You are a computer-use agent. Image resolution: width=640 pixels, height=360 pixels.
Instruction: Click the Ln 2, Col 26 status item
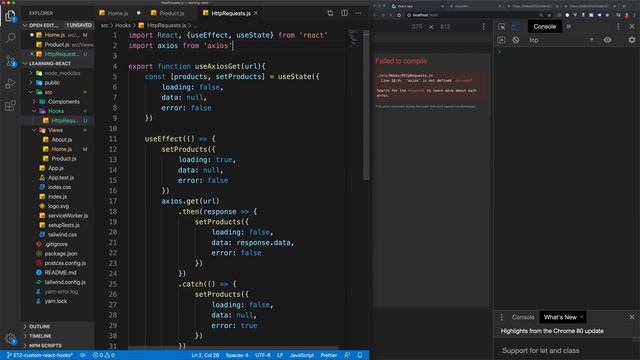pos(205,355)
